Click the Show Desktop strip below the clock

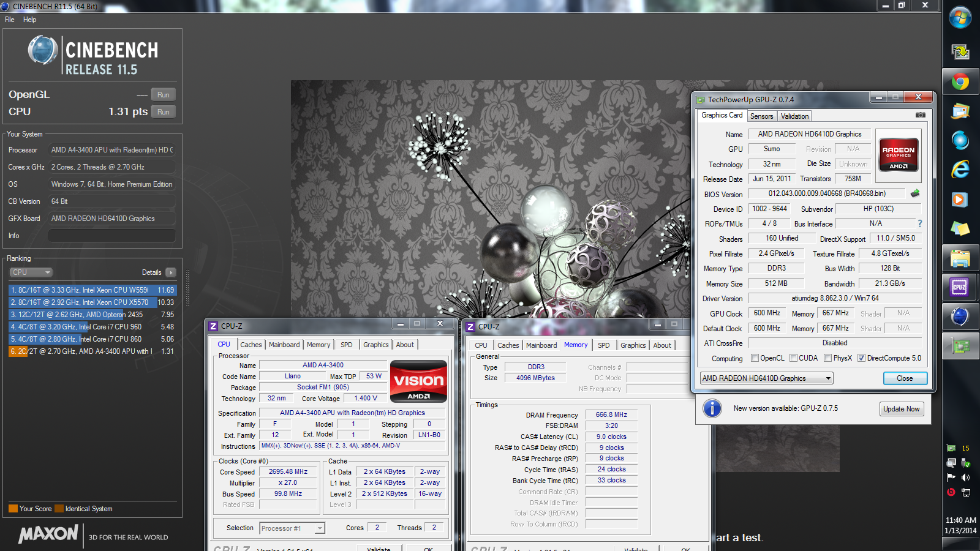960,544
